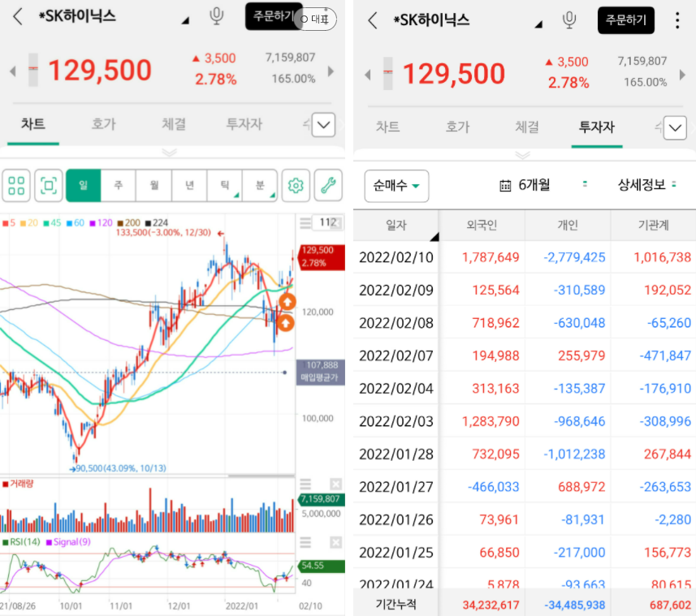Tap calendar icon next to 6개월
The width and height of the screenshot is (696, 616).
pos(505,185)
